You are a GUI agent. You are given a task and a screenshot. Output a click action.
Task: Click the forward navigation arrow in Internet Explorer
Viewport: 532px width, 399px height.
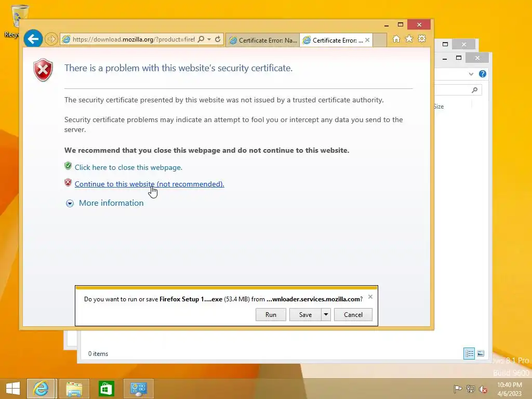tap(51, 39)
